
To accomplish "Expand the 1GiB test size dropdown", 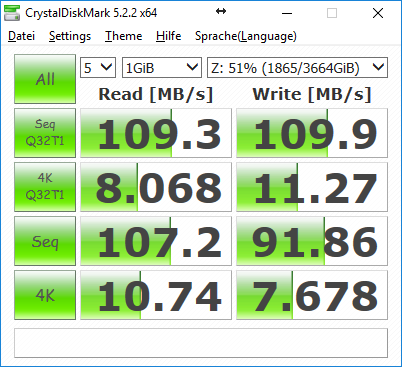I will tap(162, 68).
